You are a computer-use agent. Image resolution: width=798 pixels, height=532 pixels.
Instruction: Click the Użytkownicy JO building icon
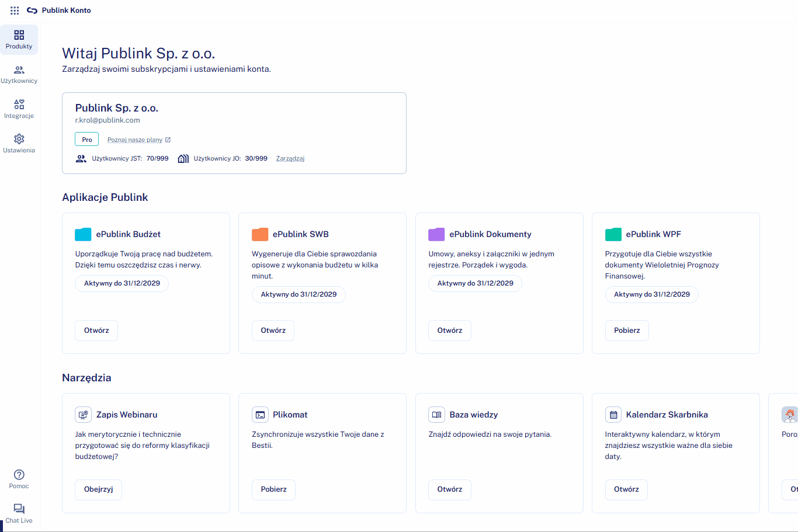(x=183, y=159)
